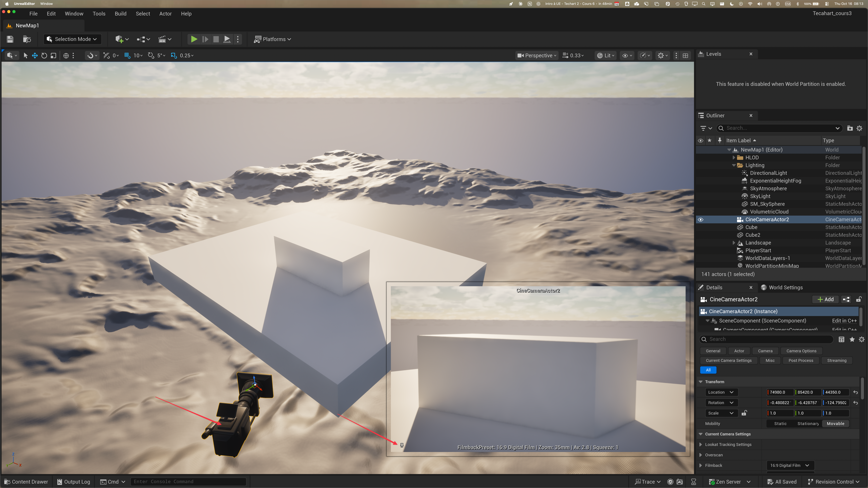Viewport: 868px width, 488px height.
Task: Open the Blueprints node-graph toolbar icon
Action: point(141,39)
